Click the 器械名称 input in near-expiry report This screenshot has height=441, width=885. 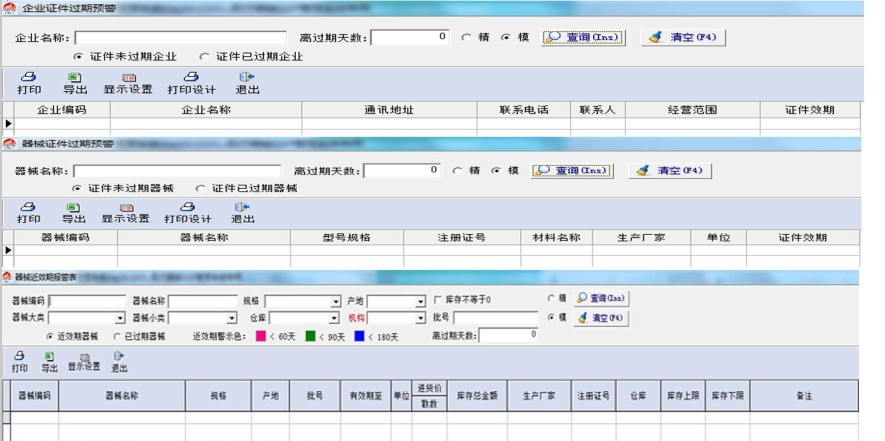(202, 302)
